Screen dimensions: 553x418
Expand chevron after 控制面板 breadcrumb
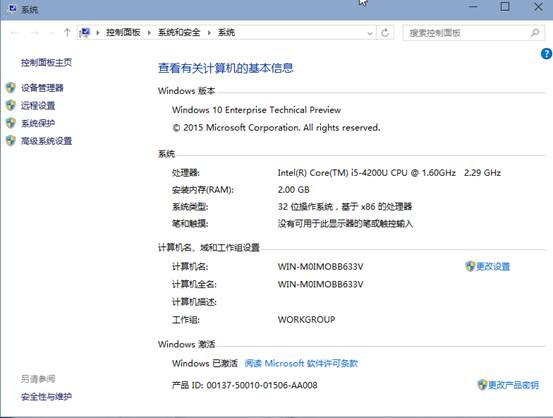click(149, 33)
